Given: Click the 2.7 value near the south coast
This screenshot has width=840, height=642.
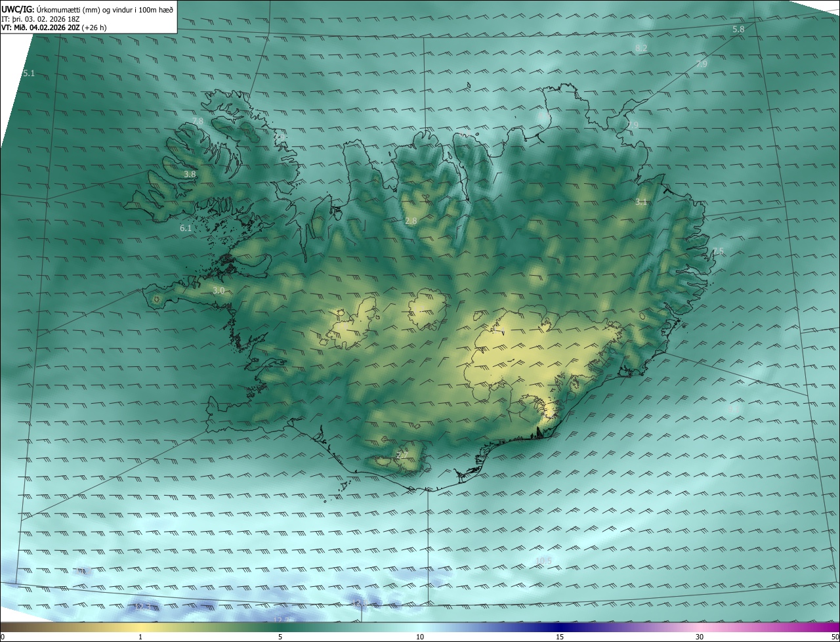Looking at the screenshot, I should (402, 455).
